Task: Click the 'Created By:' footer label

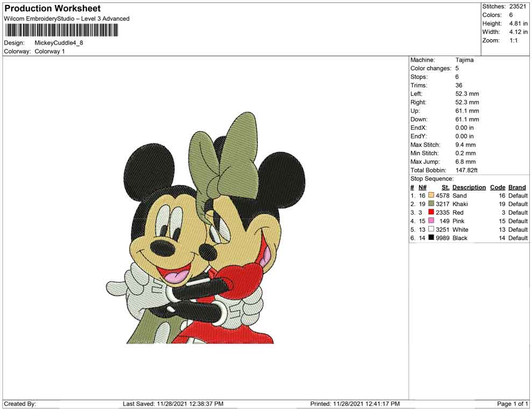Action: pyautogui.click(x=20, y=404)
